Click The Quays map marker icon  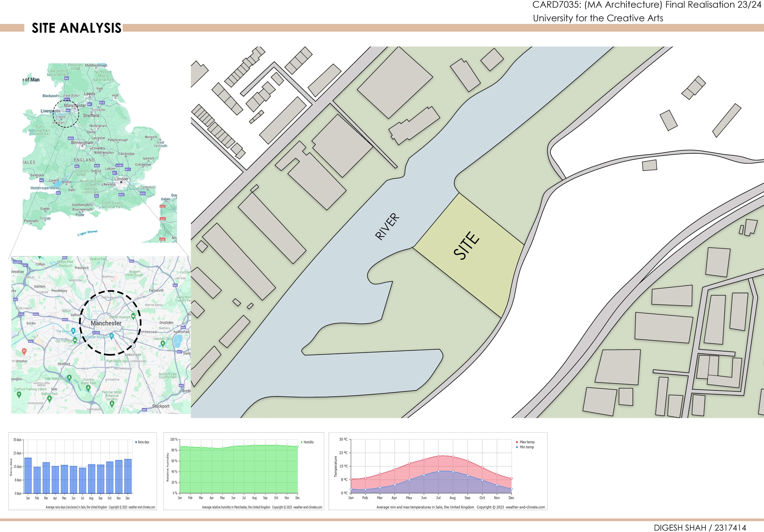[x=73, y=331]
